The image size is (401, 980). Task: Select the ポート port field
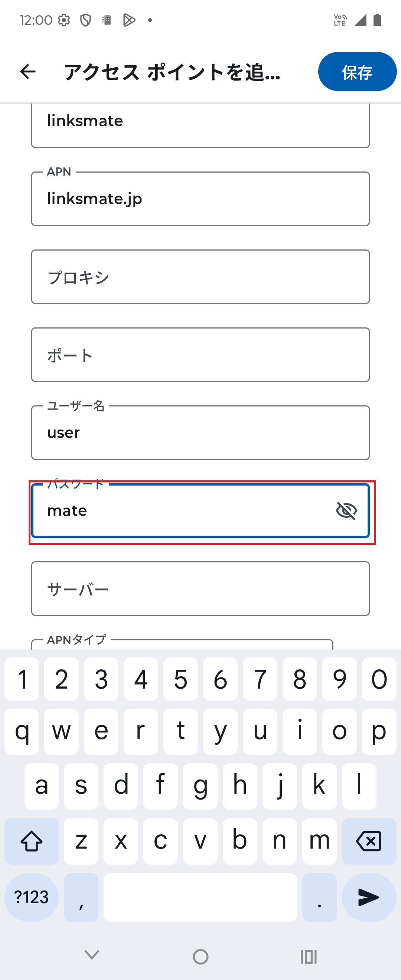click(200, 355)
